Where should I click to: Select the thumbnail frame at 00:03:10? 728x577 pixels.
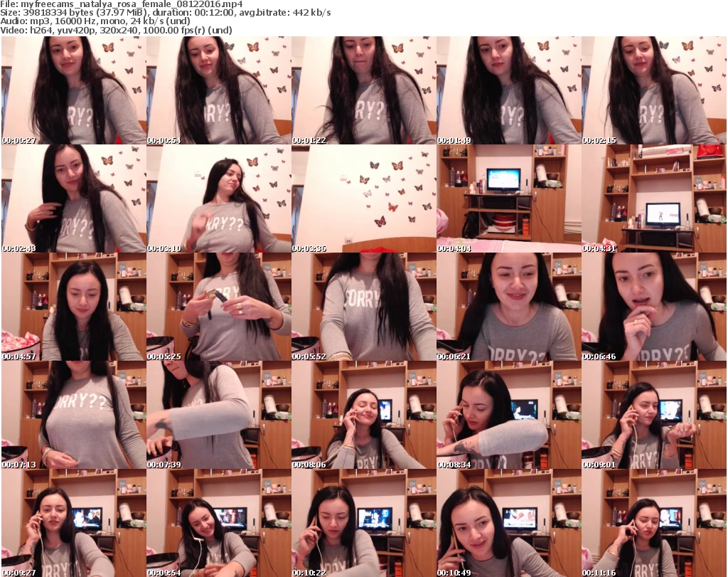tap(219, 198)
